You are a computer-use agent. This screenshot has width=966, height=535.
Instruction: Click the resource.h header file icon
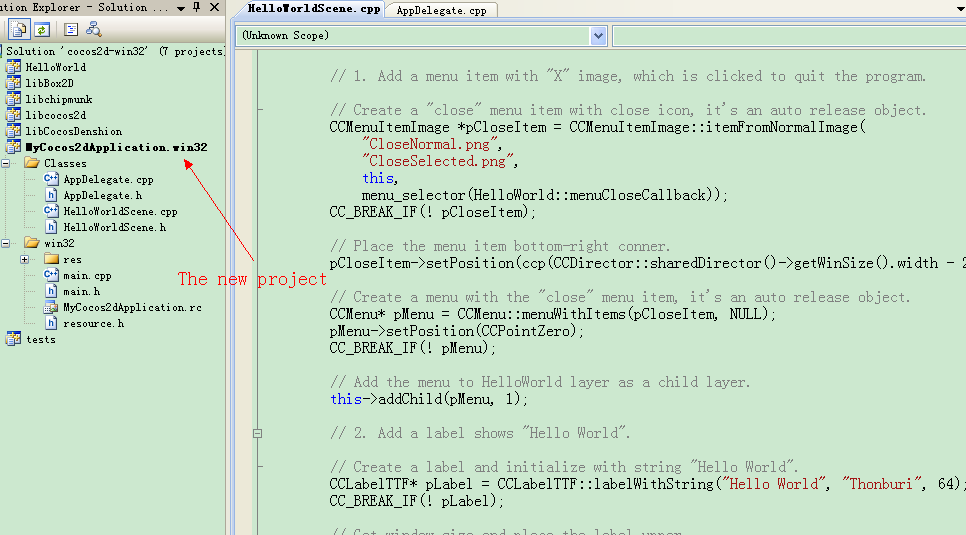coord(52,323)
